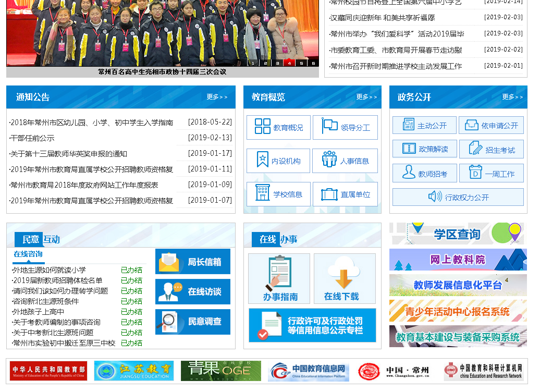Open consultation 外地孩子上高中
Image resolution: width=540 pixels, height=392 pixels.
point(38,312)
